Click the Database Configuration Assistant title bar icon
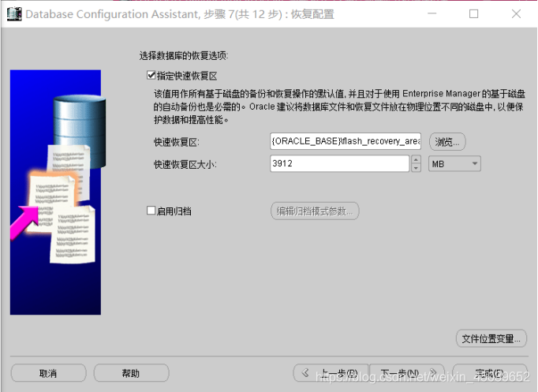This screenshot has width=538, height=392. point(14,14)
